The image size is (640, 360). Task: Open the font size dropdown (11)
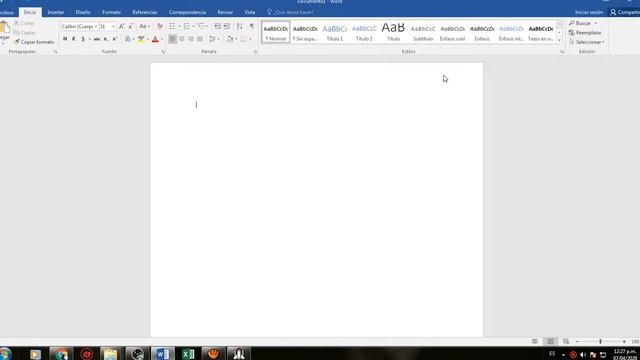pos(113,27)
